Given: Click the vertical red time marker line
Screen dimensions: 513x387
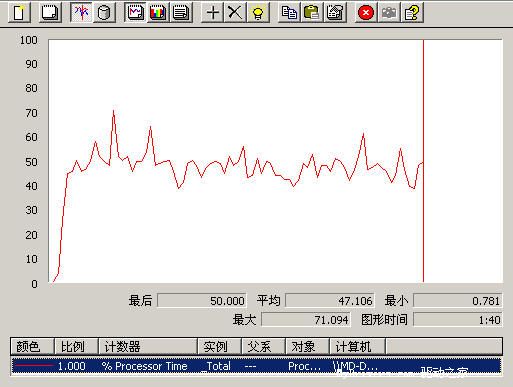Looking at the screenshot, I should coord(423,161).
